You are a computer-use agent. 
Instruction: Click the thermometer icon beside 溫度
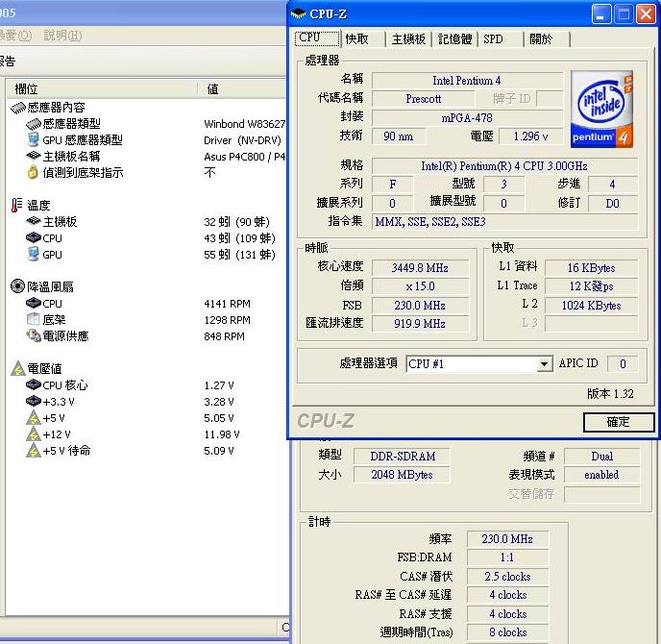(17, 205)
